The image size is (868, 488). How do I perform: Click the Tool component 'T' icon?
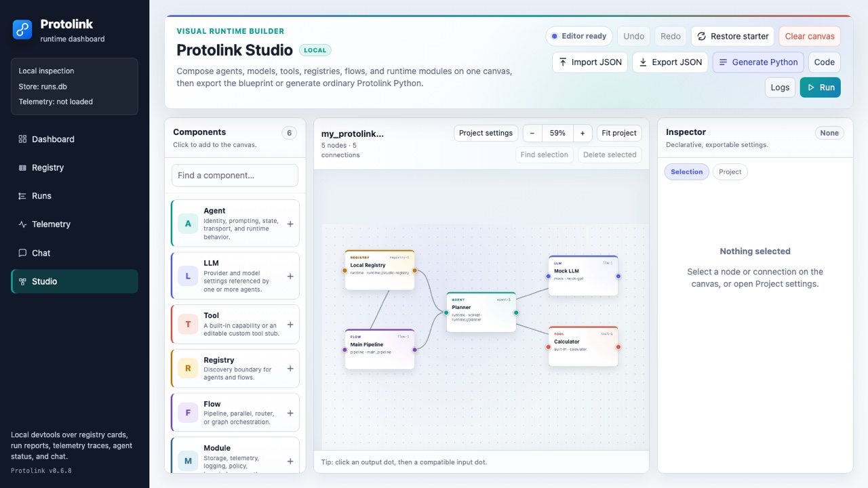click(188, 325)
